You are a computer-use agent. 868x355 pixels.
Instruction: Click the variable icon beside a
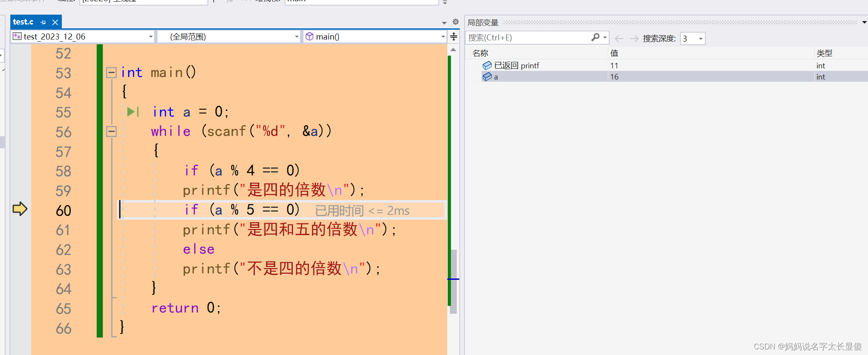pyautogui.click(x=487, y=77)
